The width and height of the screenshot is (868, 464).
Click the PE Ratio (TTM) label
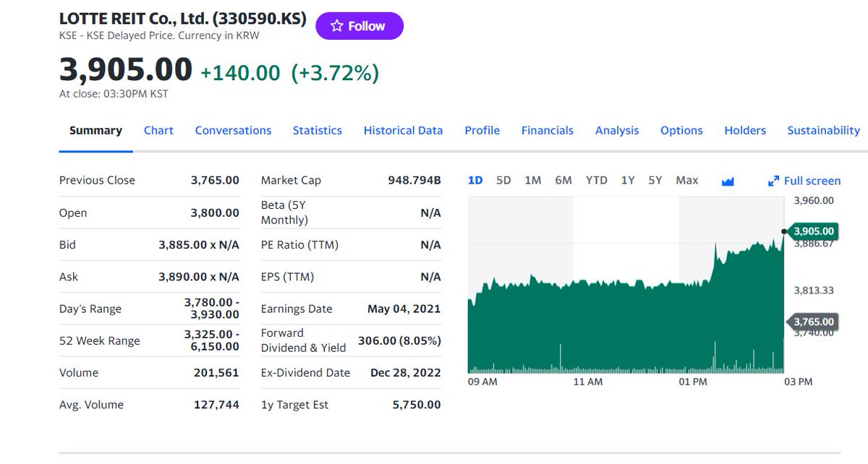click(x=299, y=245)
